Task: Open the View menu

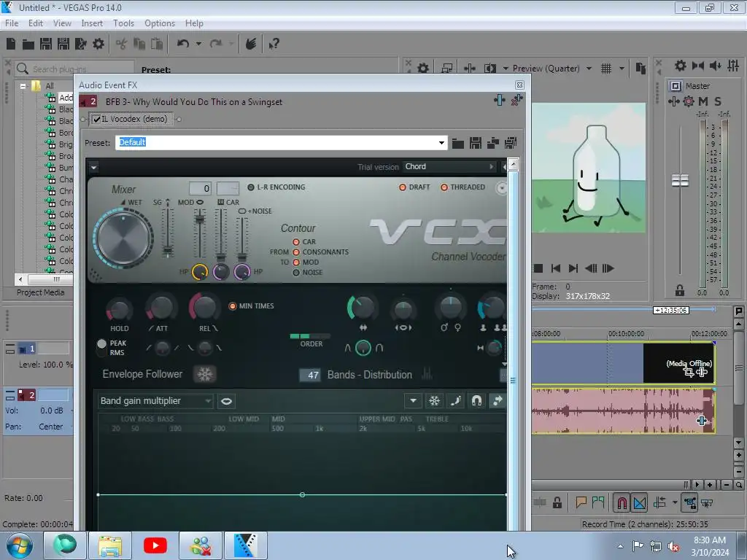Action: [62, 23]
